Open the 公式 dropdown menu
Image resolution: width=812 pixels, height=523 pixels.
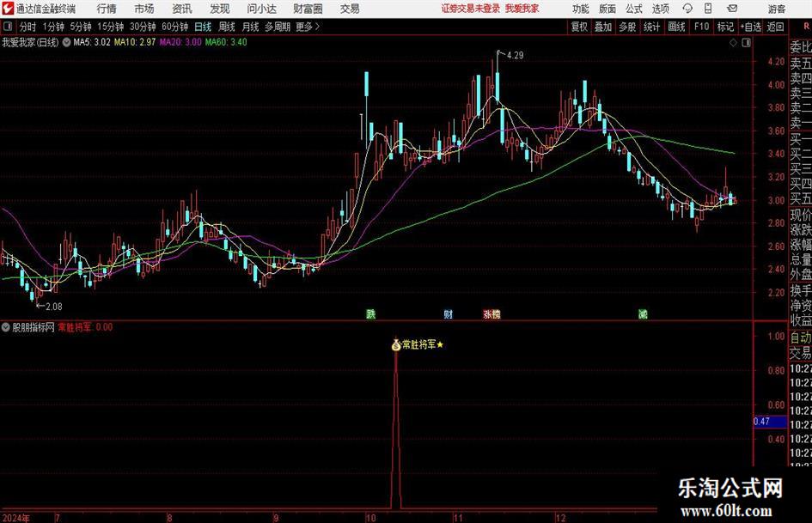point(634,9)
